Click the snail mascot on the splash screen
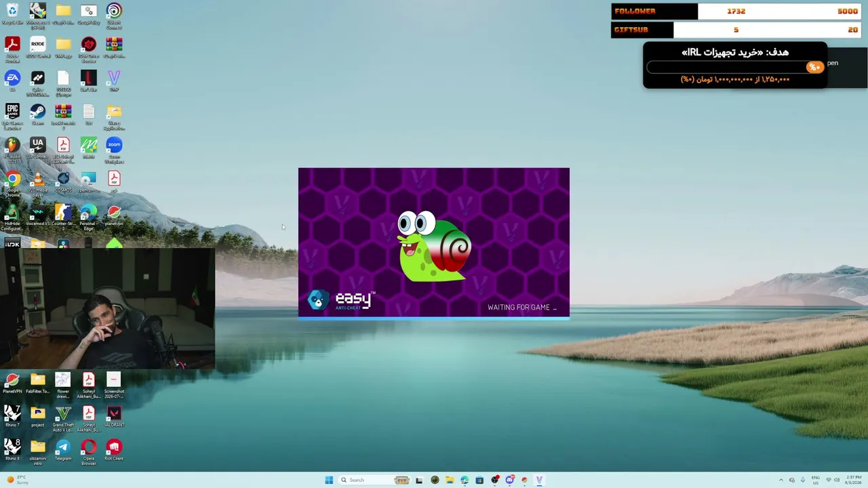 tap(434, 246)
